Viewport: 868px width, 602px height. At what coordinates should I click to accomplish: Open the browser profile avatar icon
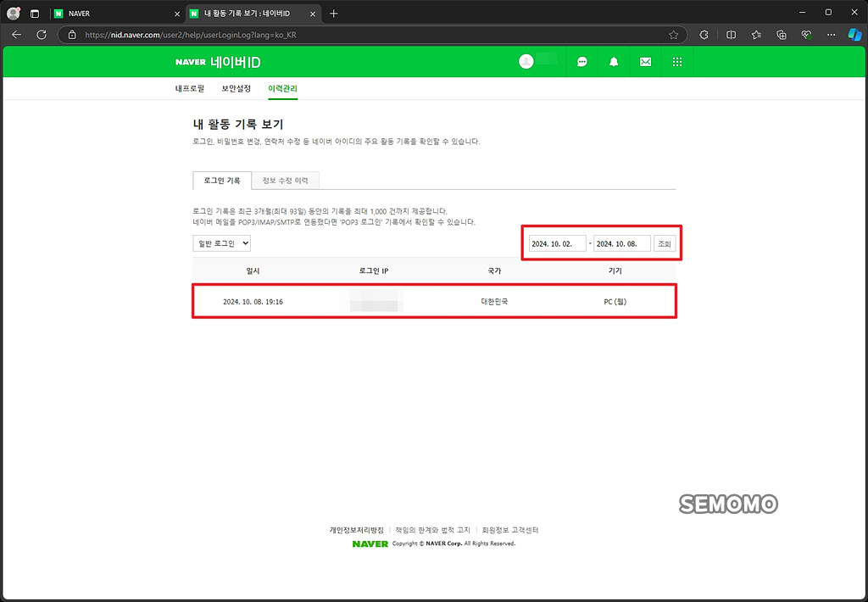point(14,14)
